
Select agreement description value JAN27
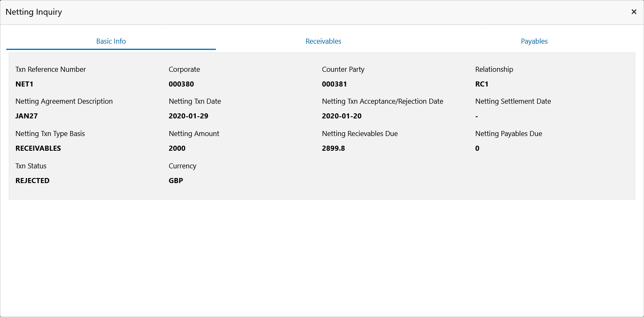pos(27,116)
